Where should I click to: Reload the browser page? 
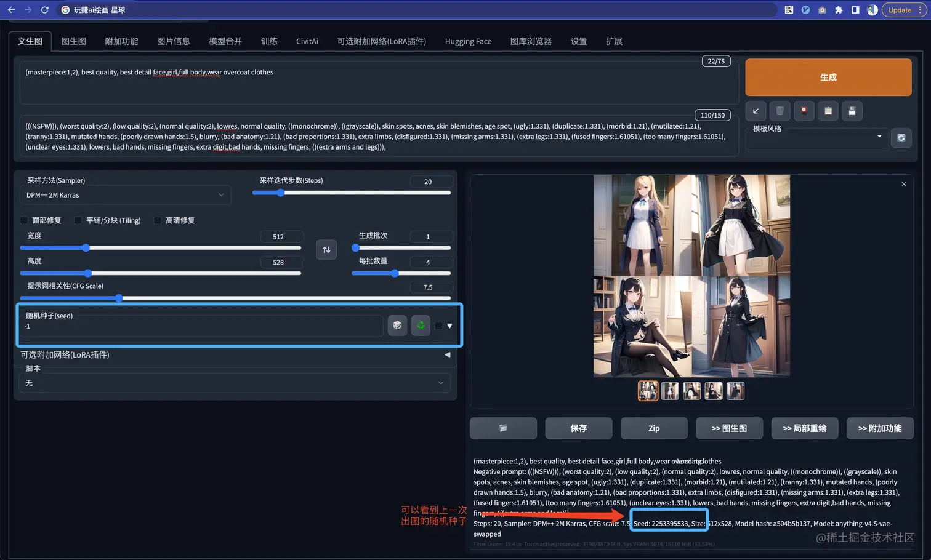click(x=44, y=10)
